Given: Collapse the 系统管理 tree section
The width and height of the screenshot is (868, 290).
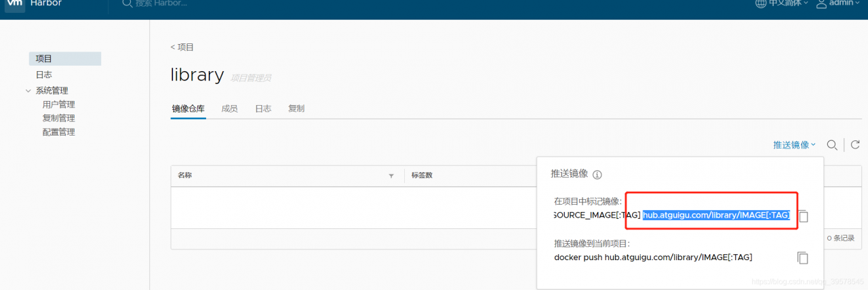Looking at the screenshot, I should tap(28, 90).
